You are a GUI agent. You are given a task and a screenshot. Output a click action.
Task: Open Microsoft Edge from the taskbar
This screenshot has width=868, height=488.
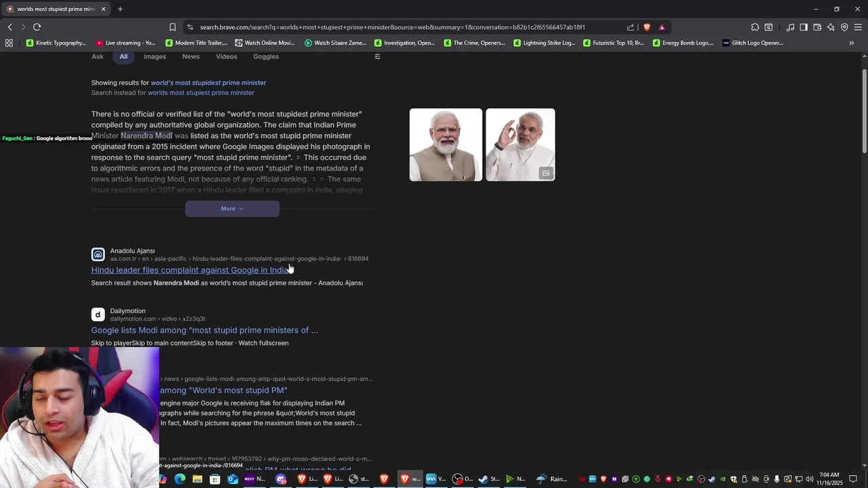tap(180, 479)
